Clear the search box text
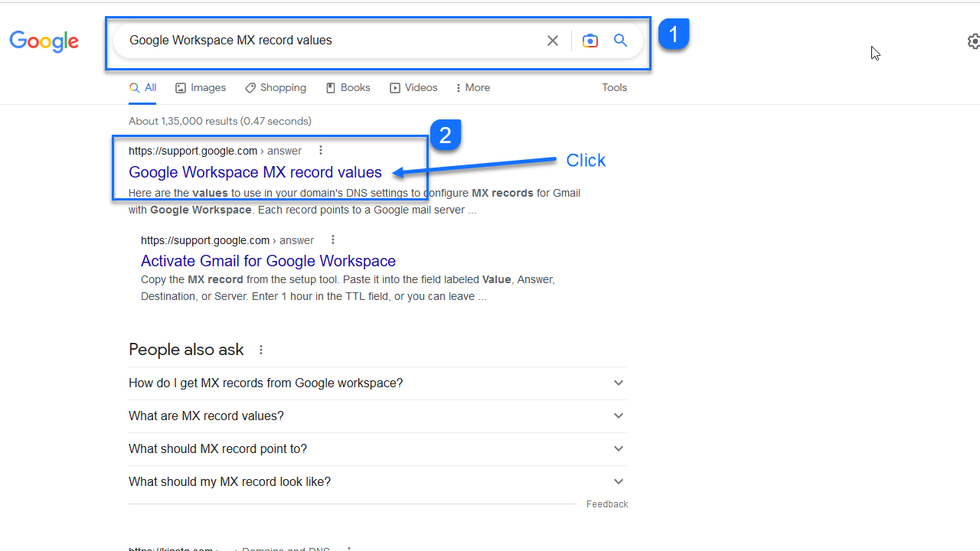980x551 pixels. click(553, 41)
